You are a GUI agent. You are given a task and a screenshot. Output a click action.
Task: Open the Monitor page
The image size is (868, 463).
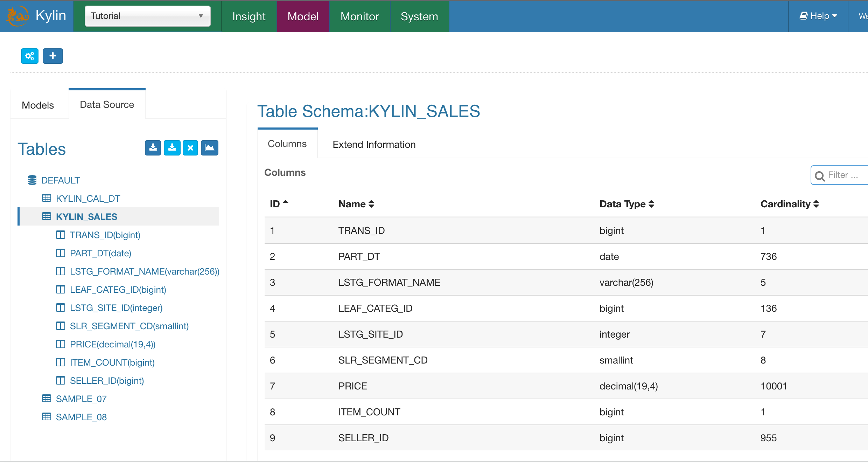(359, 16)
